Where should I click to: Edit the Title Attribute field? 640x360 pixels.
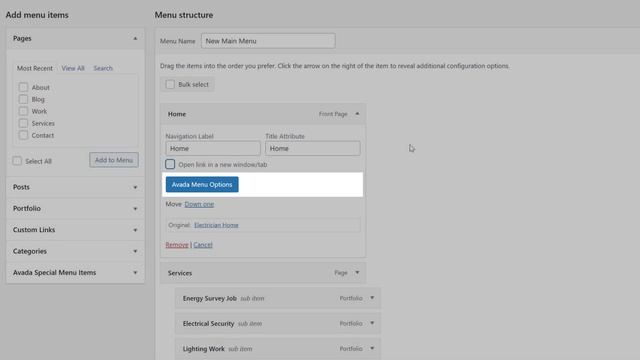point(313,149)
